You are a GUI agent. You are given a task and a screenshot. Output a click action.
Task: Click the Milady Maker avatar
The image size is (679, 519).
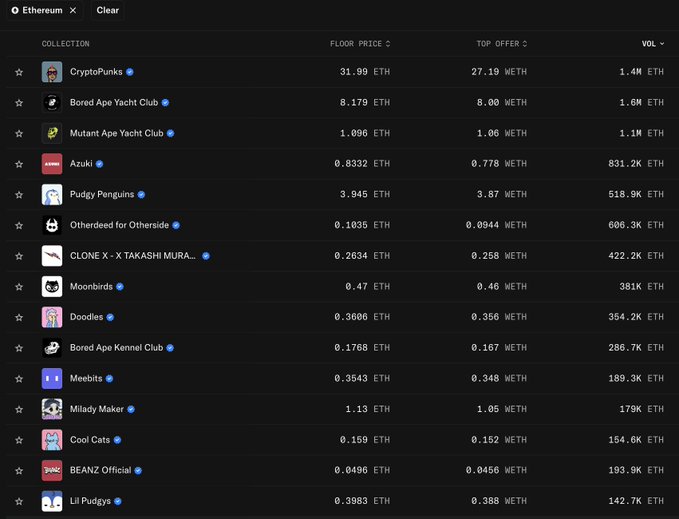pyautogui.click(x=52, y=409)
